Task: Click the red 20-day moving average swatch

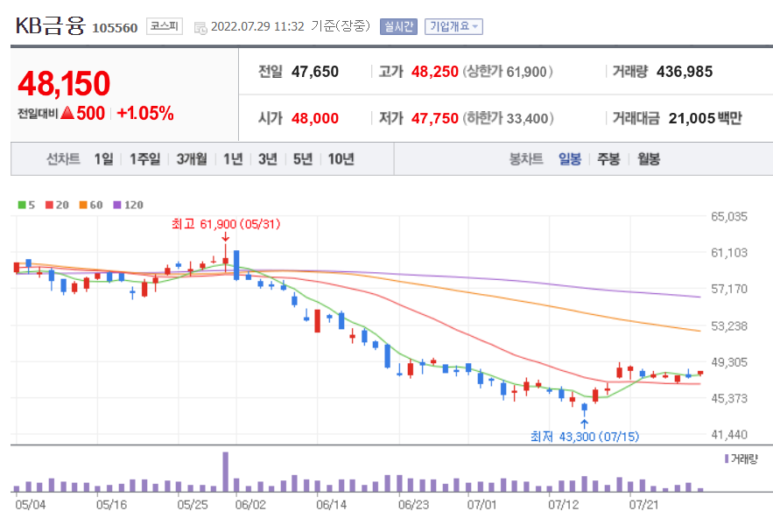Action: point(49,205)
